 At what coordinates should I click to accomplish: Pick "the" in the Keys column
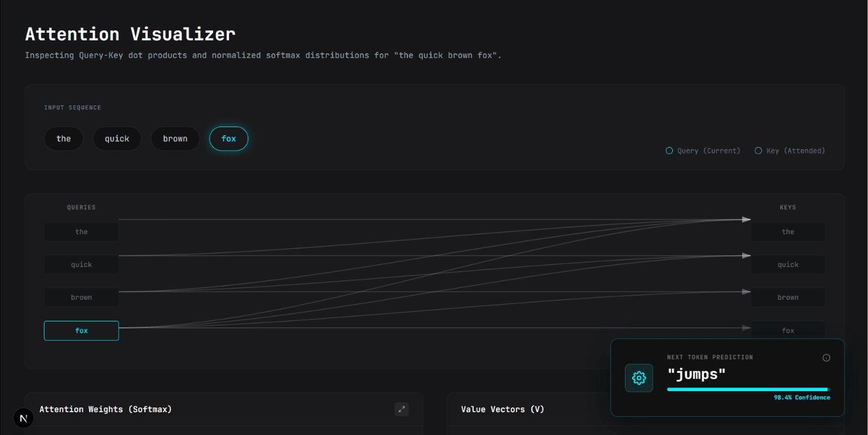point(788,232)
